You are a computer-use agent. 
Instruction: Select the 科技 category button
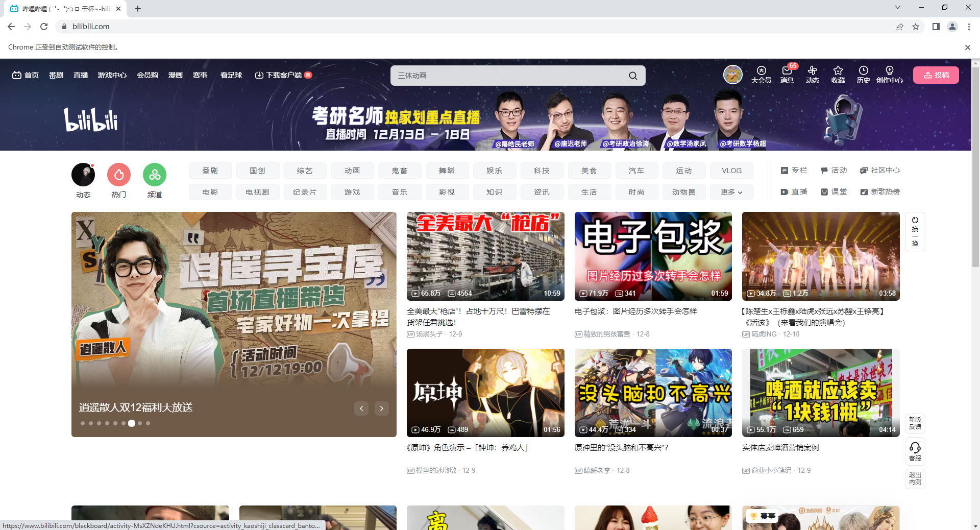[542, 171]
